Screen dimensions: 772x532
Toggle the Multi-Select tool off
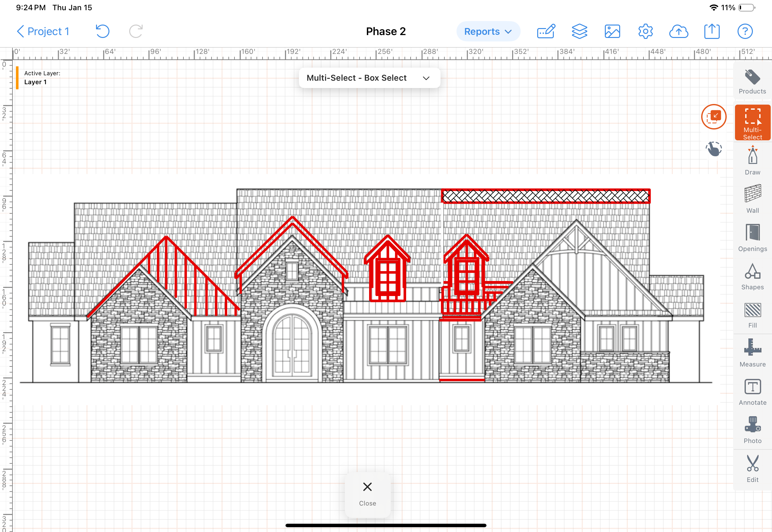point(752,123)
